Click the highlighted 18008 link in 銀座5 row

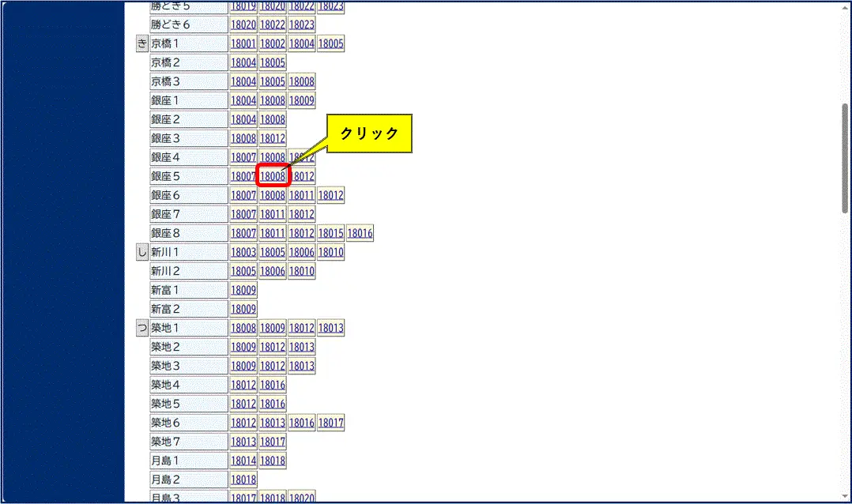pos(273,176)
